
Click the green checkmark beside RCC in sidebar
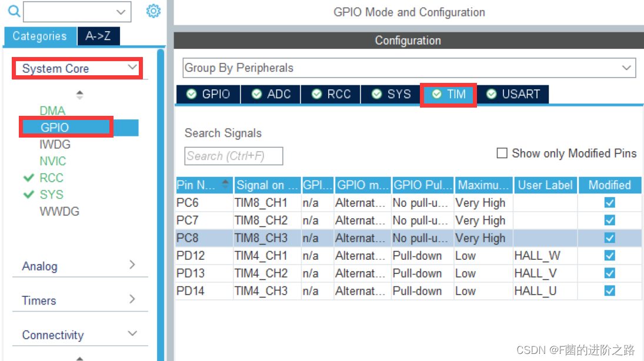click(28, 178)
